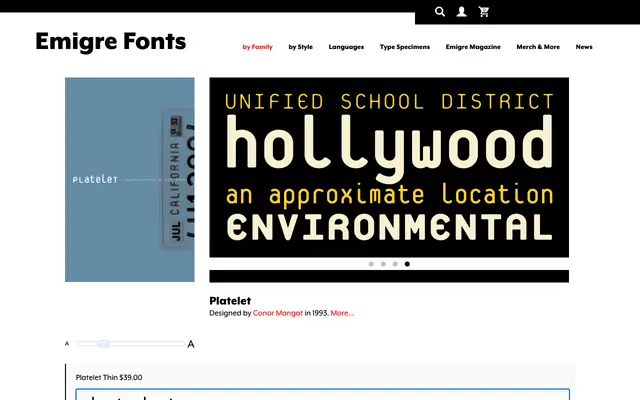Open the Platelet specimen booklet thumbnail

point(130,180)
